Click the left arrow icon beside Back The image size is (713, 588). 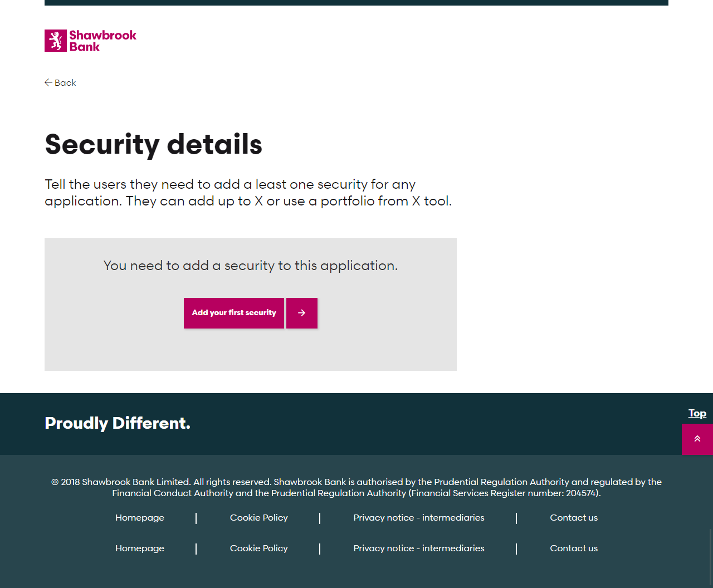tap(48, 82)
